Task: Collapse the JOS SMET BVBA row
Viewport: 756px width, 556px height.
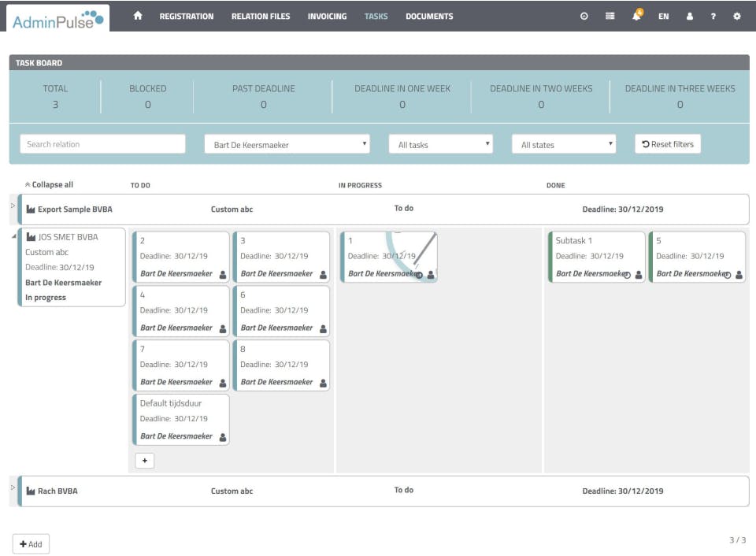Action: [x=13, y=235]
